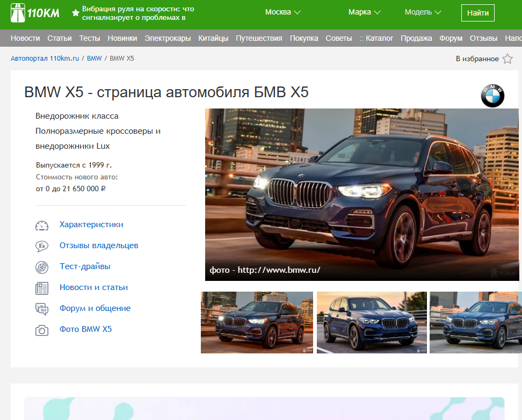Click the speedometer icon for Характеристики
This screenshot has height=420, width=522.
[x=42, y=226]
